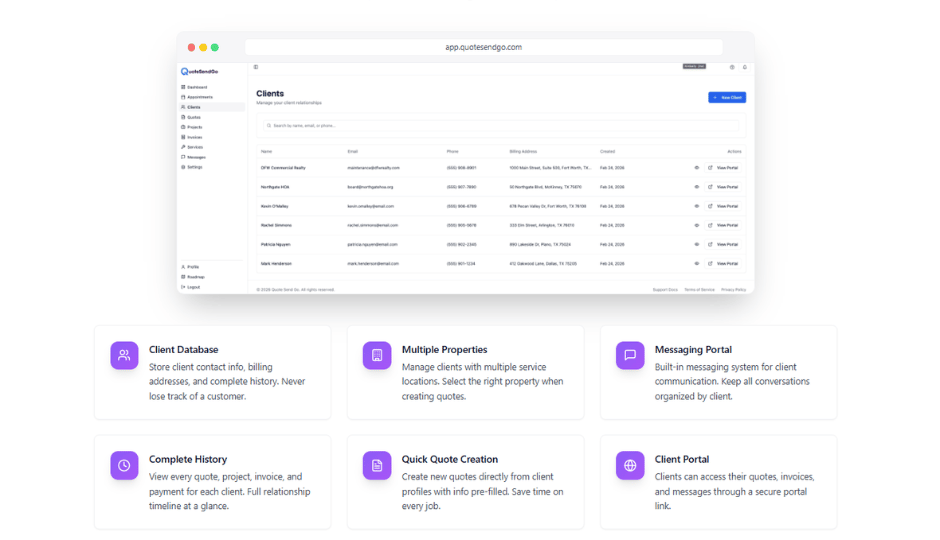Click the QuoteSendGo logo
The image size is (940, 540).
point(200,71)
